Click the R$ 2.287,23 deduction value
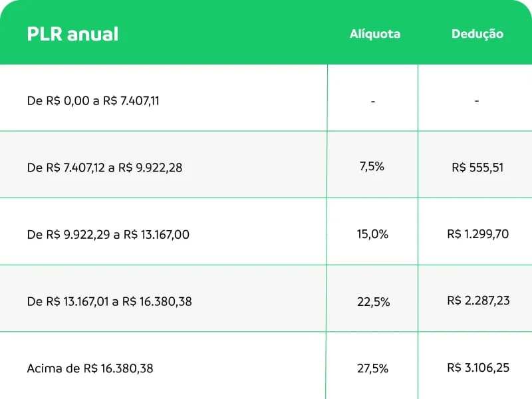Screen dimensions: 532x399 tap(478, 301)
